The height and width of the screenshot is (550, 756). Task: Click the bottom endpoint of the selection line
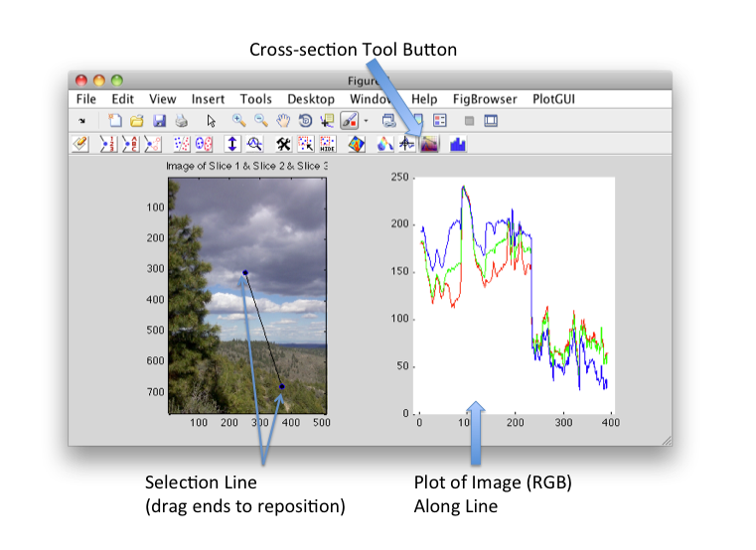point(282,386)
